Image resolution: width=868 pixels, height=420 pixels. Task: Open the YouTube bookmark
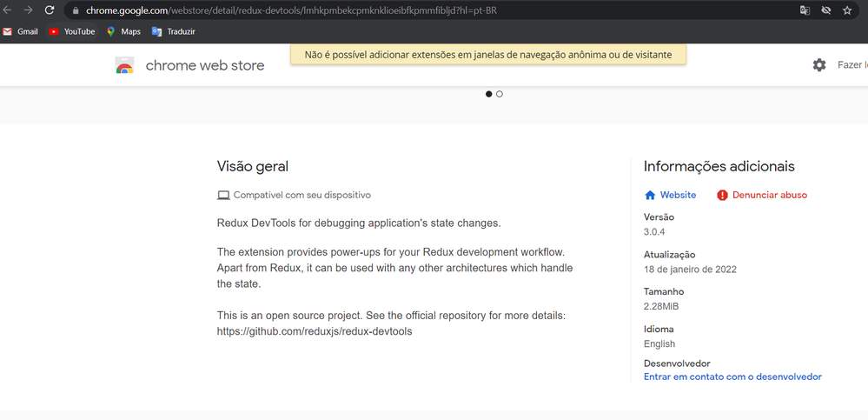(72, 31)
